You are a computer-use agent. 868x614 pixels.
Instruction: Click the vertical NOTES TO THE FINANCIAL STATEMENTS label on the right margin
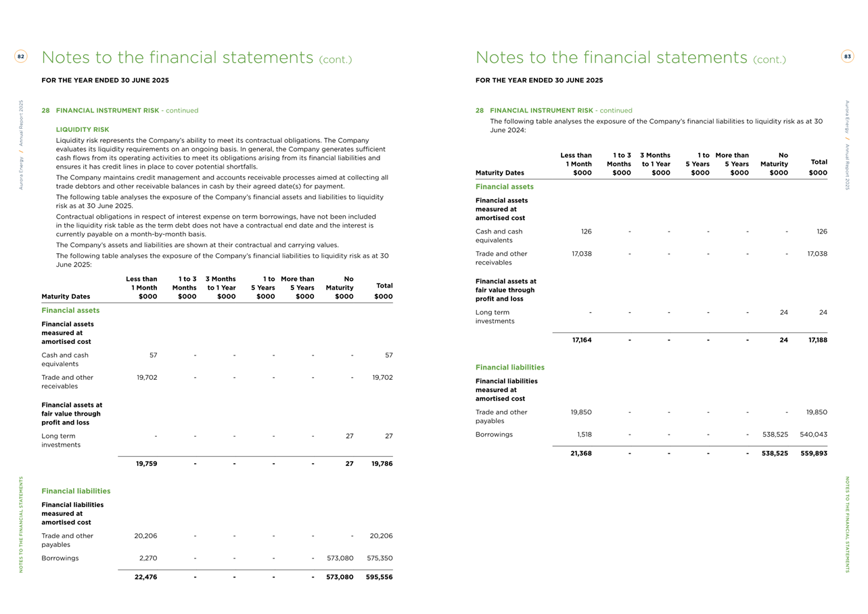coord(847,525)
